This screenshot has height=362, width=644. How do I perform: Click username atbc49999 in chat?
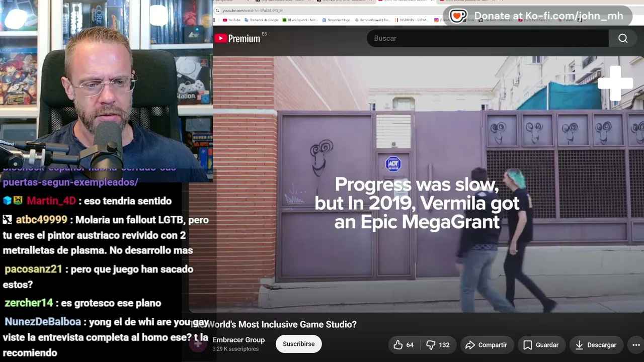tap(41, 220)
